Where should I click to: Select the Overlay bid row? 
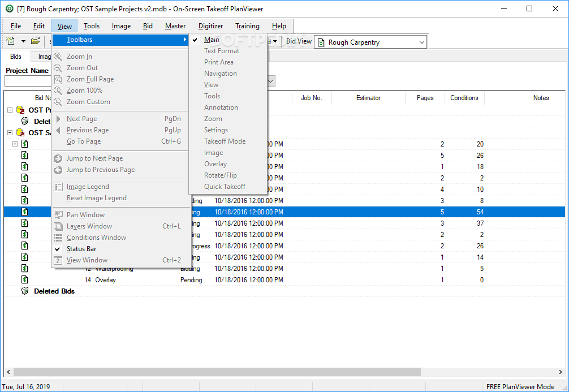click(284, 280)
